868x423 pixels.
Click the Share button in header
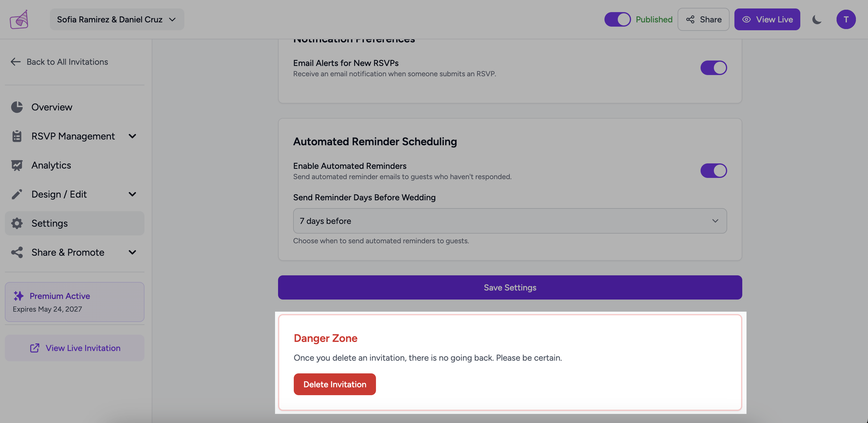(x=704, y=19)
